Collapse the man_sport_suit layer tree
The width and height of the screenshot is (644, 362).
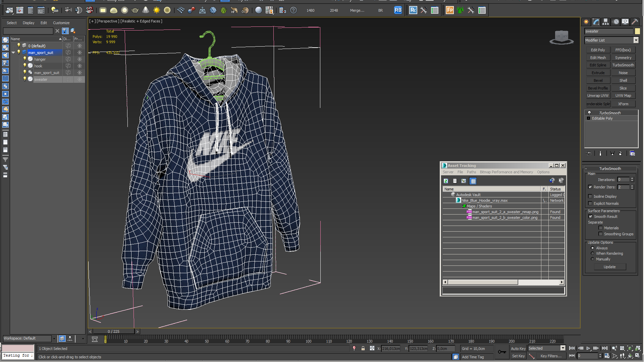(13, 53)
